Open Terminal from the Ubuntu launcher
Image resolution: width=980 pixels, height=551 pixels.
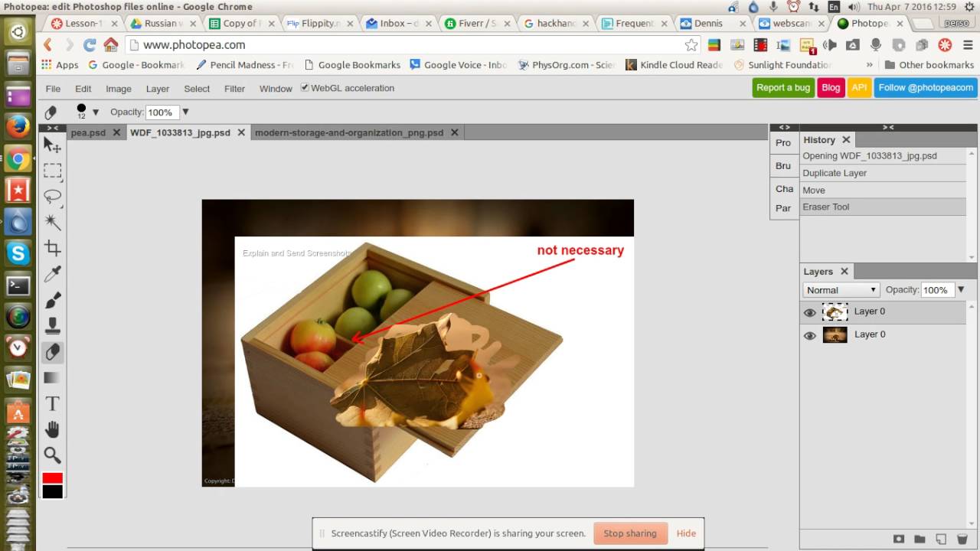pyautogui.click(x=18, y=286)
